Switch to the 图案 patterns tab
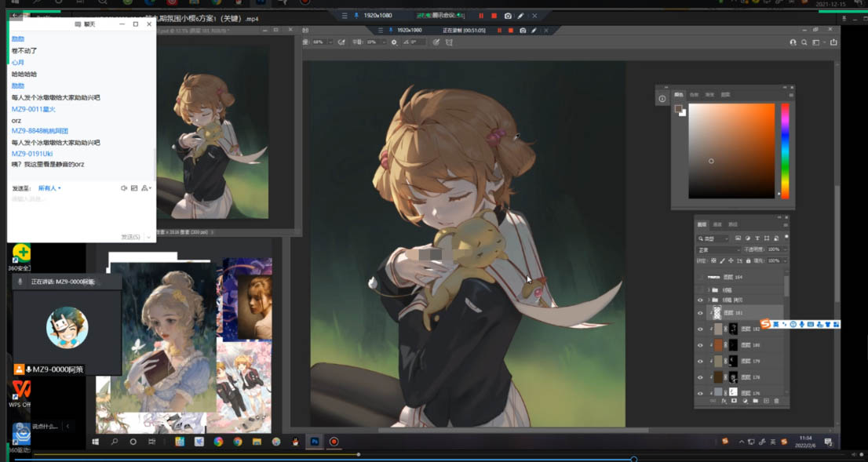 (x=725, y=95)
